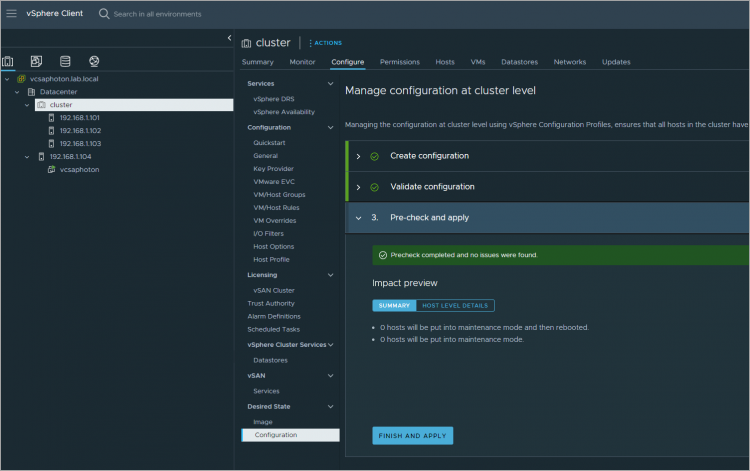
Task: Collapse the Desired State section chevron
Action: [330, 406]
